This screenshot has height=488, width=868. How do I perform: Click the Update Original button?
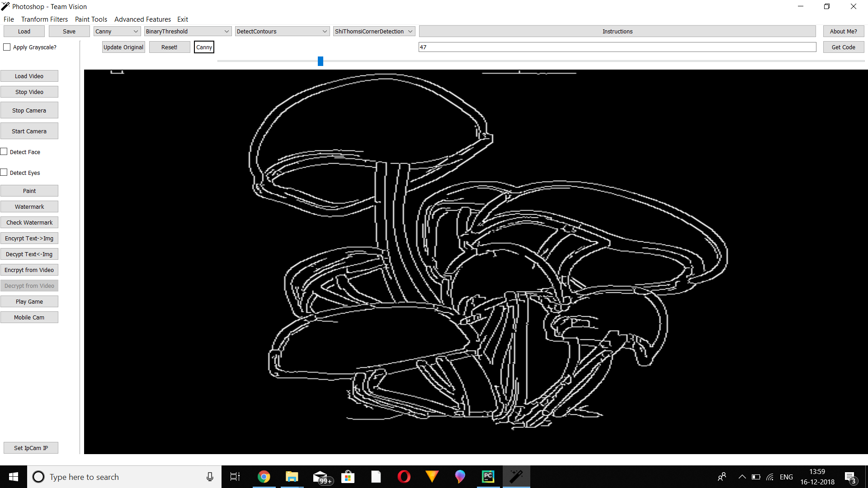[123, 47]
